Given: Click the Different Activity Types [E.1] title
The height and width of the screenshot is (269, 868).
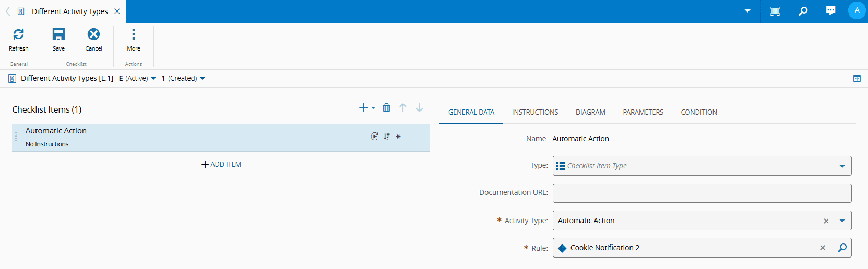Looking at the screenshot, I should point(67,78).
